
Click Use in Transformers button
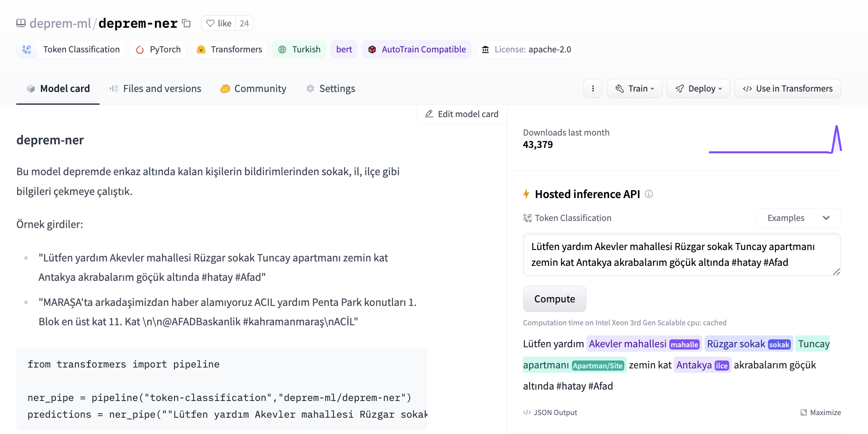click(787, 88)
